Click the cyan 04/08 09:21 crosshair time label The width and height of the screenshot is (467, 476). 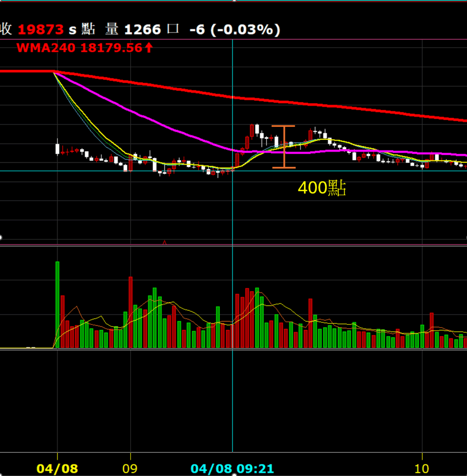click(232, 468)
